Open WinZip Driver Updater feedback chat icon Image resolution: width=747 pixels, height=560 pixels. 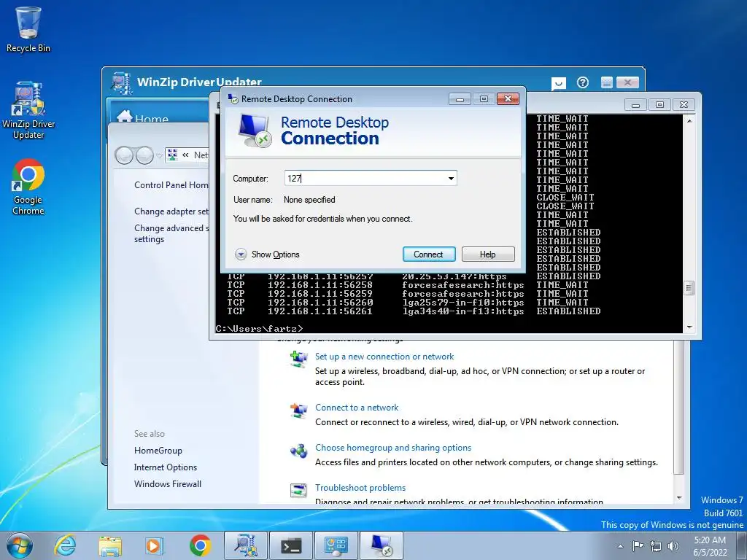click(558, 83)
